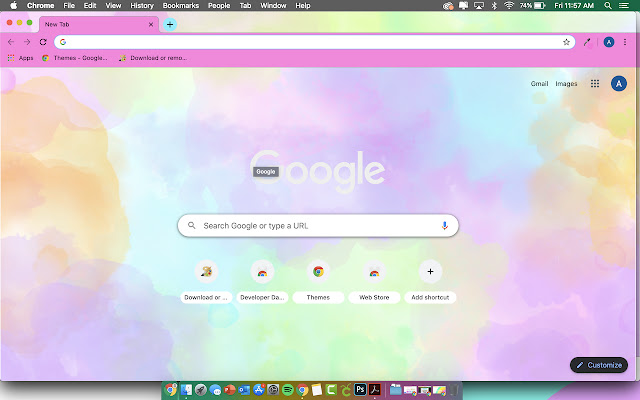Viewport: 640px width, 400px height.
Task: Close the New Tab tab
Action: click(x=151, y=24)
